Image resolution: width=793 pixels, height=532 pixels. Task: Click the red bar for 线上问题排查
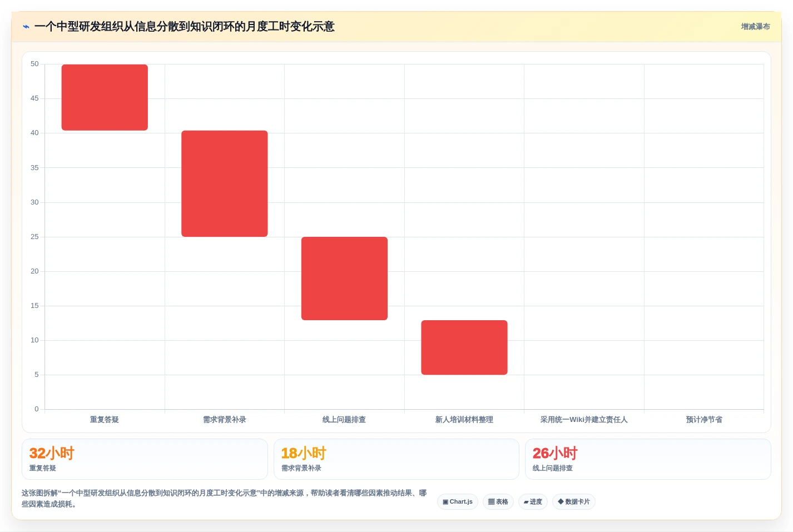(344, 279)
